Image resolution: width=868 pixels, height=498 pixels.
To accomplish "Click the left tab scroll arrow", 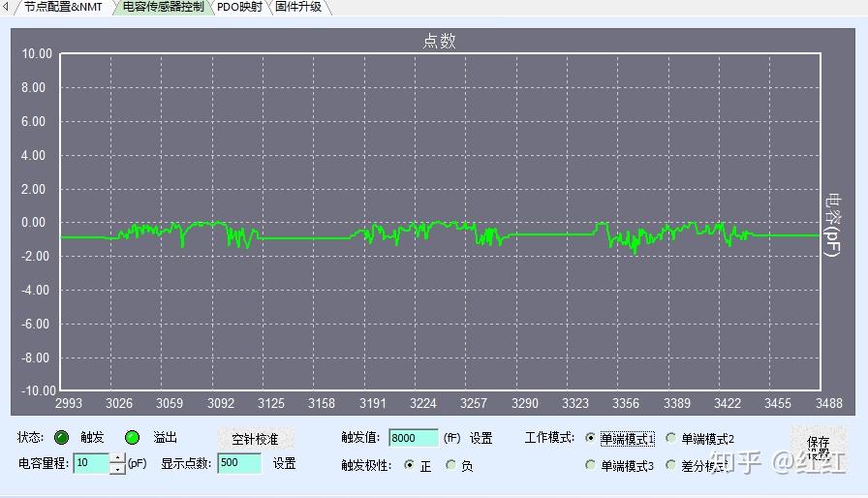I will (x=6, y=7).
